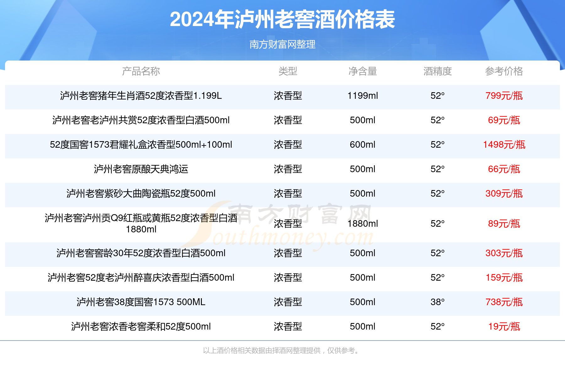Click the 19元/瓶 price
Viewport: 565px width, 392px height.
click(x=504, y=326)
